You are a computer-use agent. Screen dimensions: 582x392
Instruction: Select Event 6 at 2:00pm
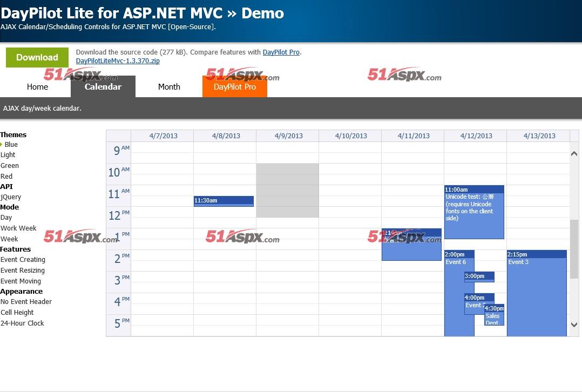point(459,293)
